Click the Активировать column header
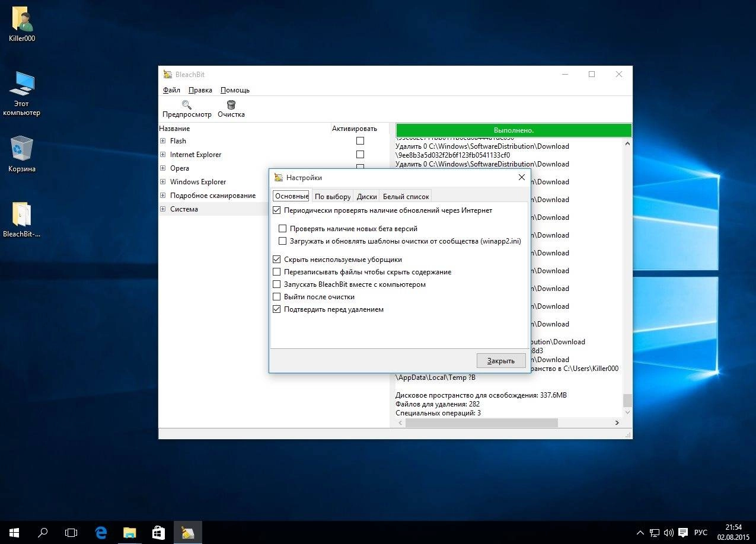Viewport: 756px width, 544px height. tap(359, 129)
